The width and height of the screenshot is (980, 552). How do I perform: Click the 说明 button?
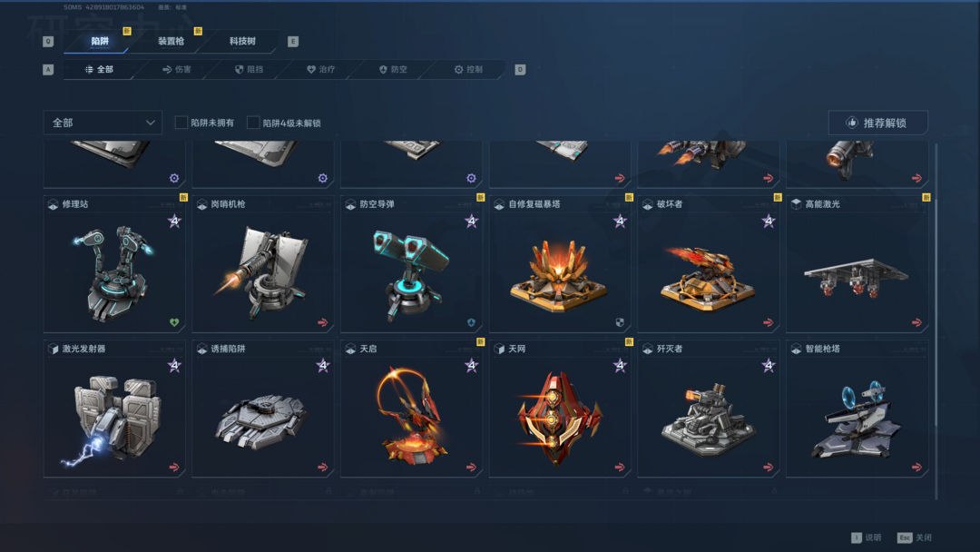pos(867,537)
